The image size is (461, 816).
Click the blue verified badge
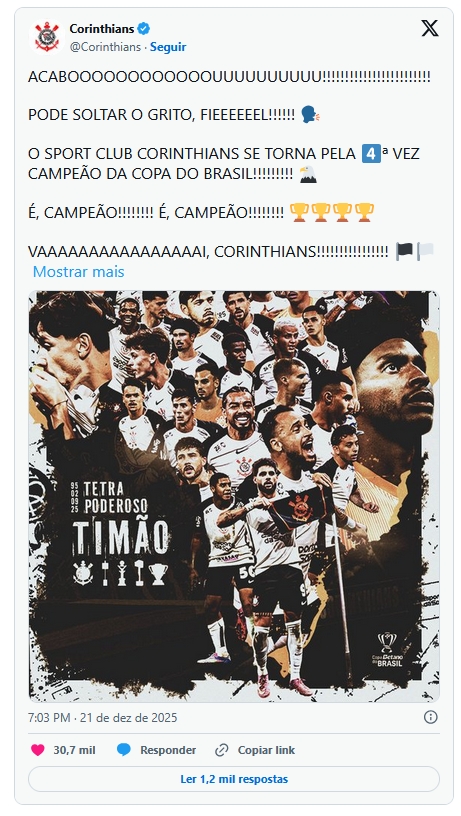(144, 29)
